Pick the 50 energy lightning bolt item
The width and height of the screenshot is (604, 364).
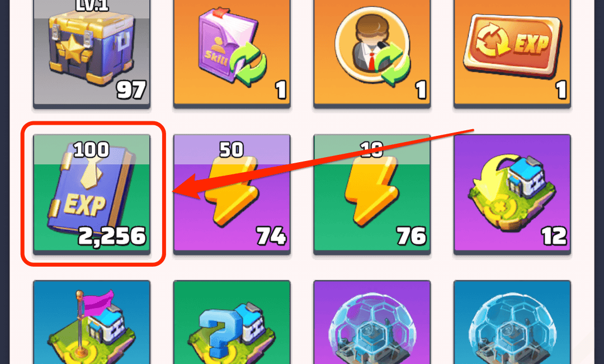[232, 194]
